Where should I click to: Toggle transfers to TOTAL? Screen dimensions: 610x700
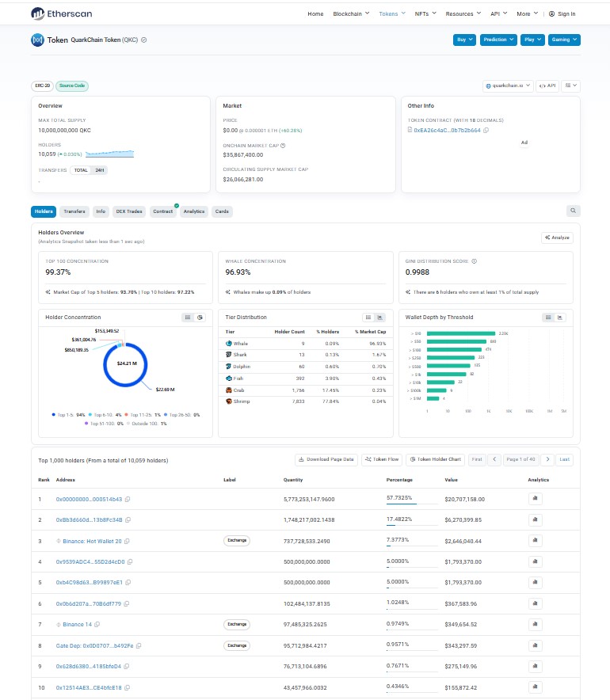tap(81, 170)
